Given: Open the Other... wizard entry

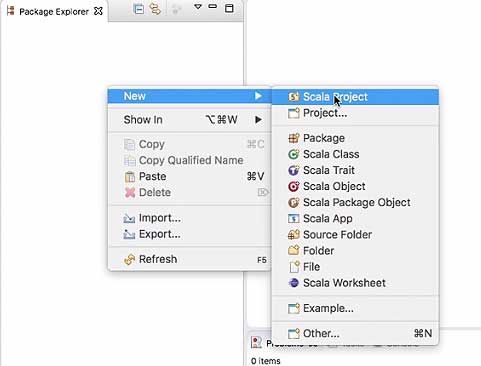Looking at the screenshot, I should (x=355, y=333).
